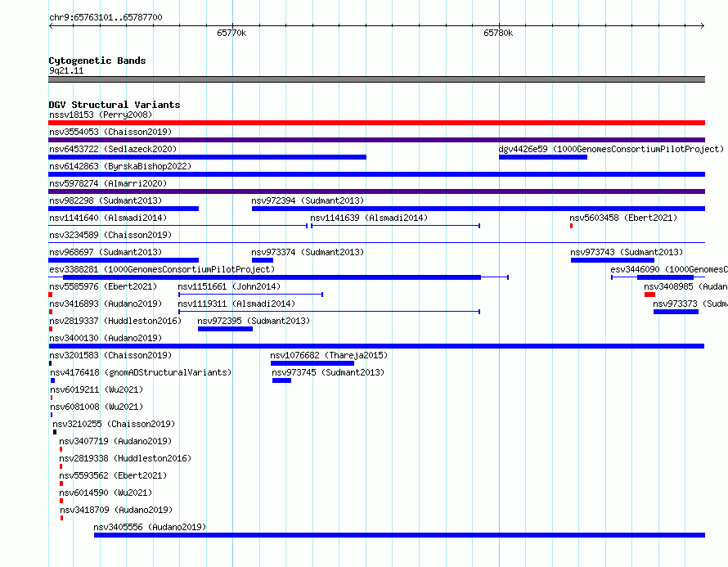Screen dimensions: 728x567
Task: Click nsv2819338 (Huddleston2016) label
Action: pos(125,458)
